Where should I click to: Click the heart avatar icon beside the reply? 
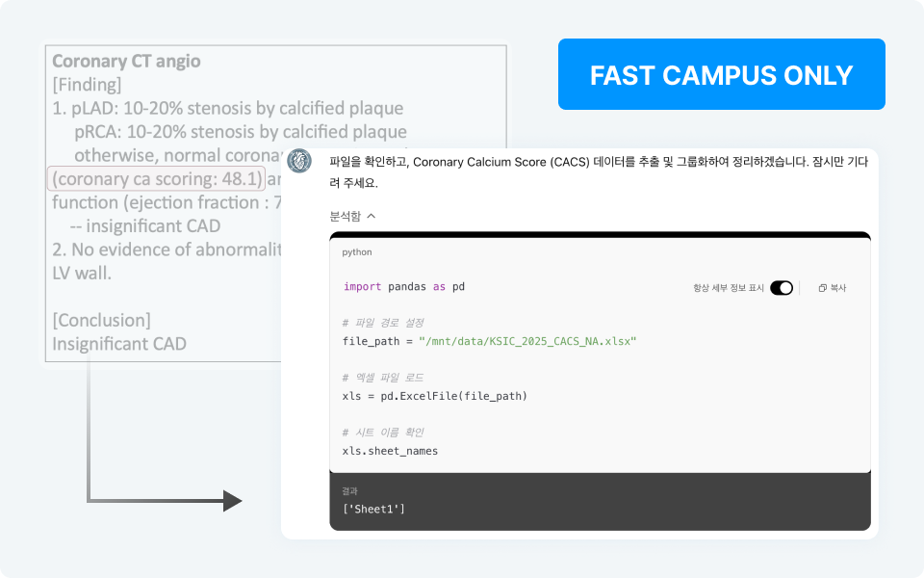point(299,161)
